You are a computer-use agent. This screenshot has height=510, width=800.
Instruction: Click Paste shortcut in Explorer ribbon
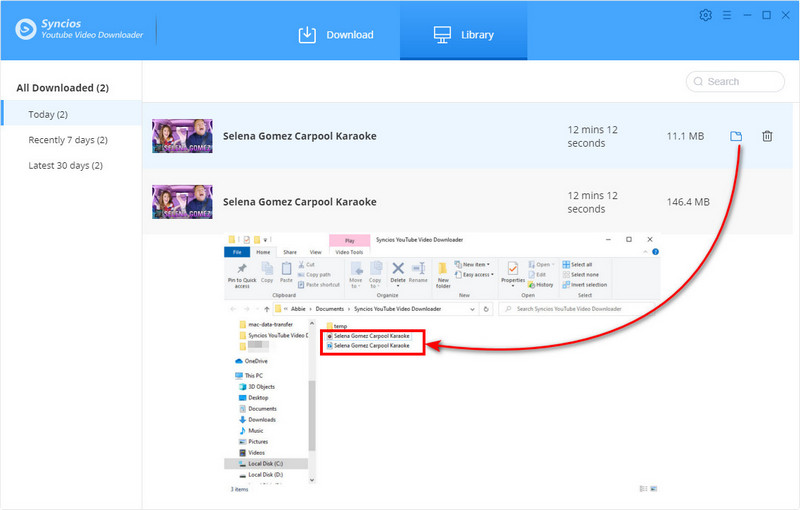click(318, 285)
